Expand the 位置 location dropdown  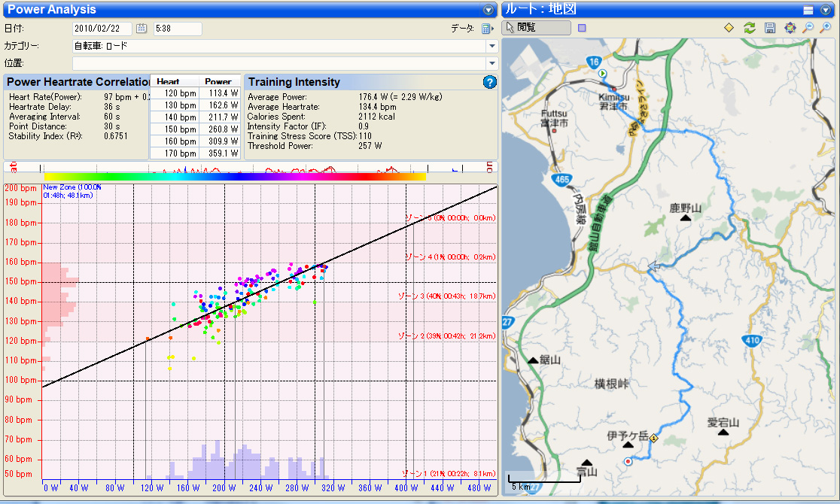click(492, 63)
